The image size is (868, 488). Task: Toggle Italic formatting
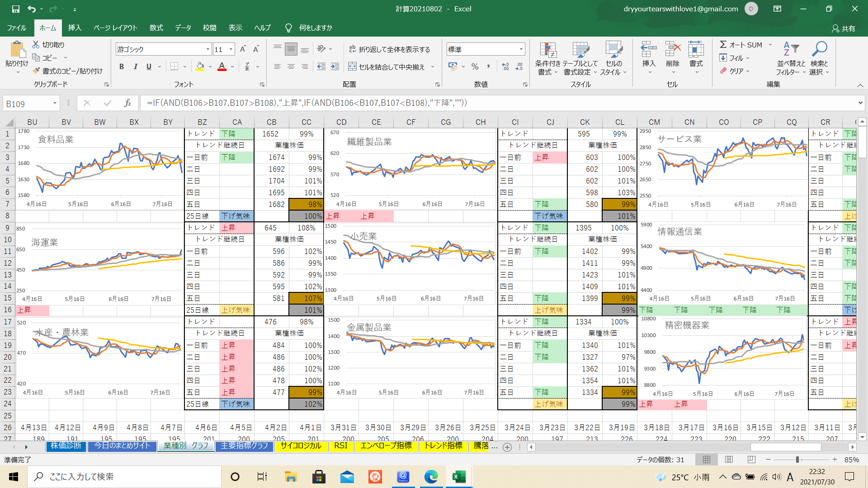135,67
